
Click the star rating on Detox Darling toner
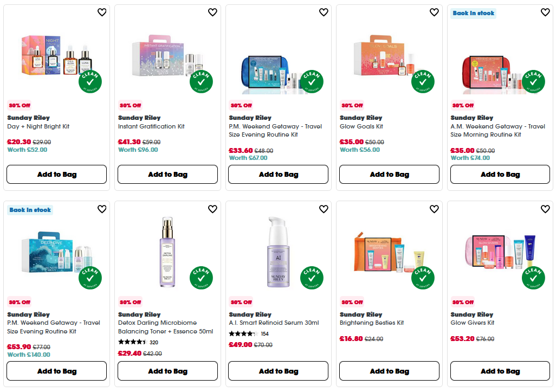pos(132,342)
